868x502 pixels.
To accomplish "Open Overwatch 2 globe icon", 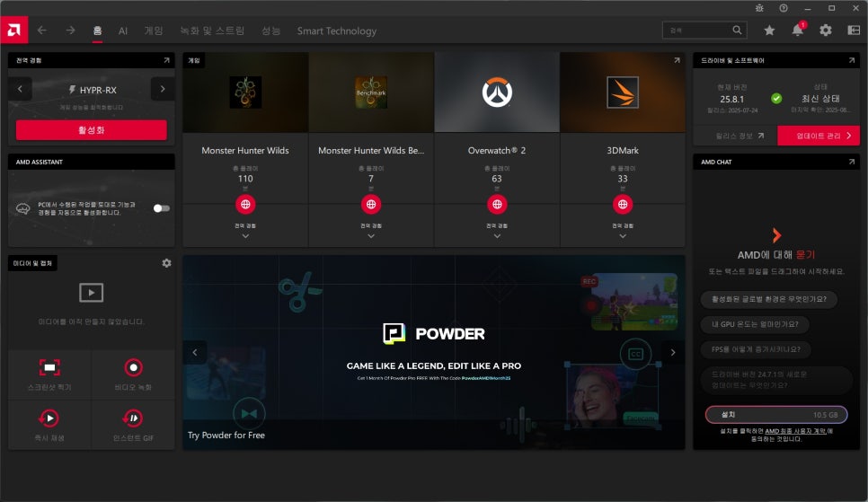I will coord(497,204).
